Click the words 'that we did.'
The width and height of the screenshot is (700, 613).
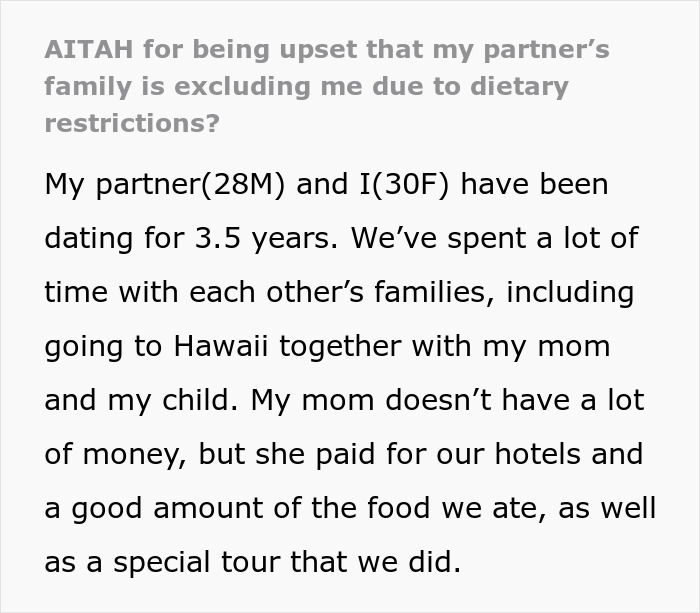click(x=382, y=562)
